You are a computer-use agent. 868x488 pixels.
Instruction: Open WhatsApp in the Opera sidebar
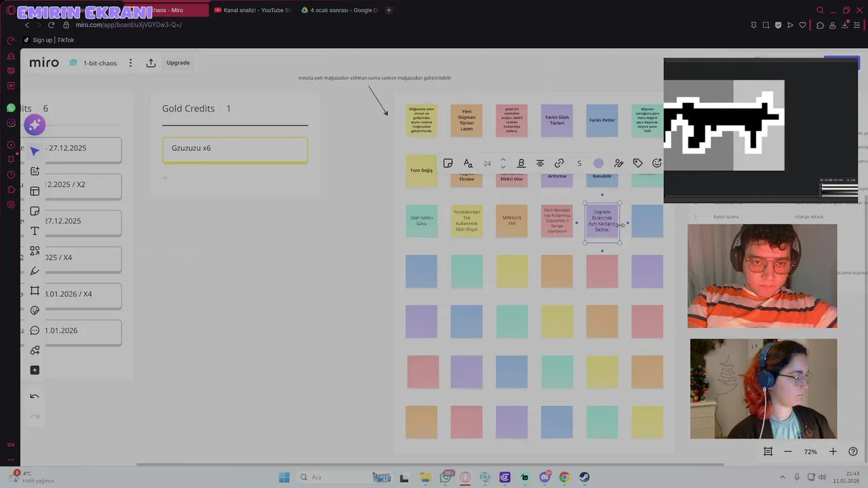[11, 108]
